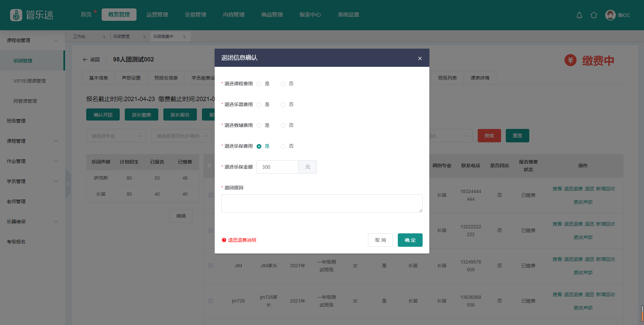The height and width of the screenshot is (325, 644).
Task: Click the home icon in header
Action: coord(594,15)
